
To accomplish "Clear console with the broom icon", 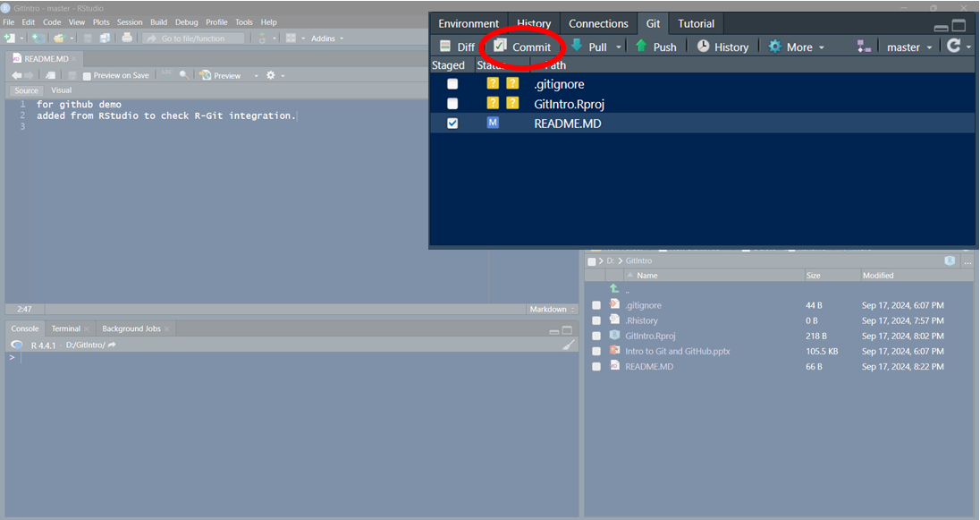I will [568, 345].
